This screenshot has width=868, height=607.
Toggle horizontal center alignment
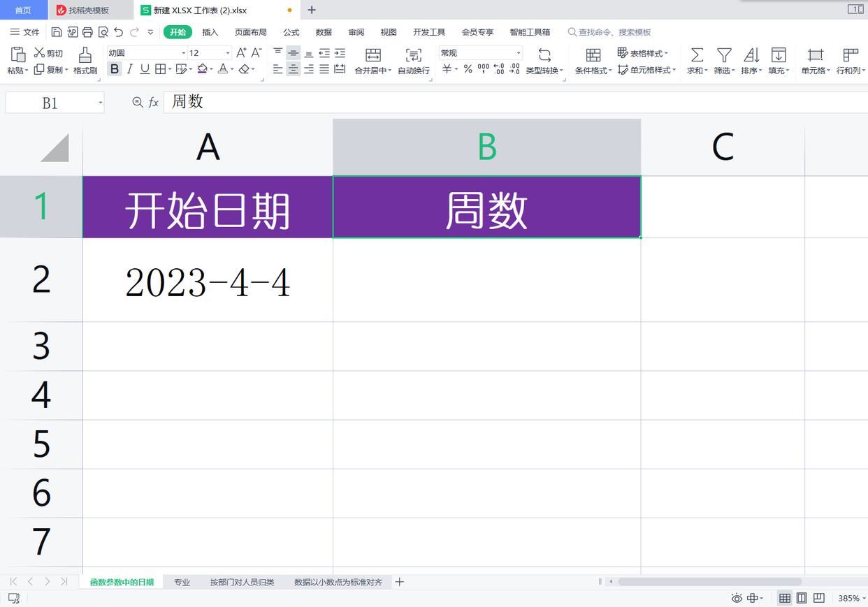click(x=293, y=69)
